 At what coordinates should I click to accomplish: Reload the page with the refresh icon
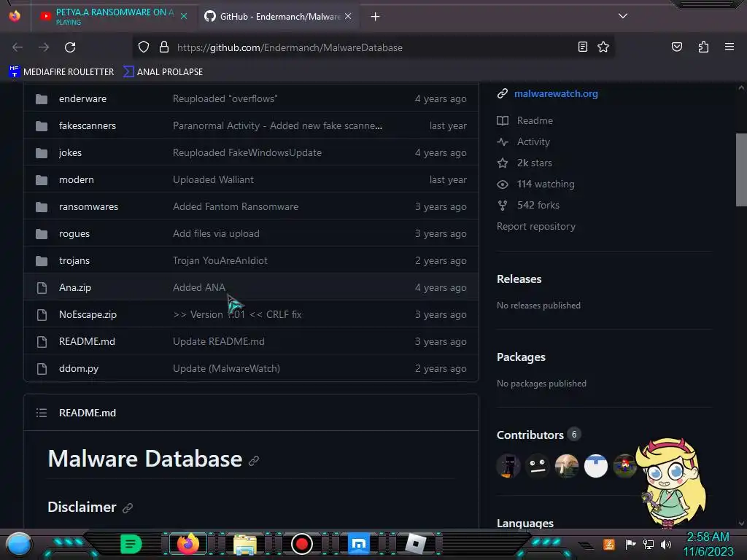70,47
